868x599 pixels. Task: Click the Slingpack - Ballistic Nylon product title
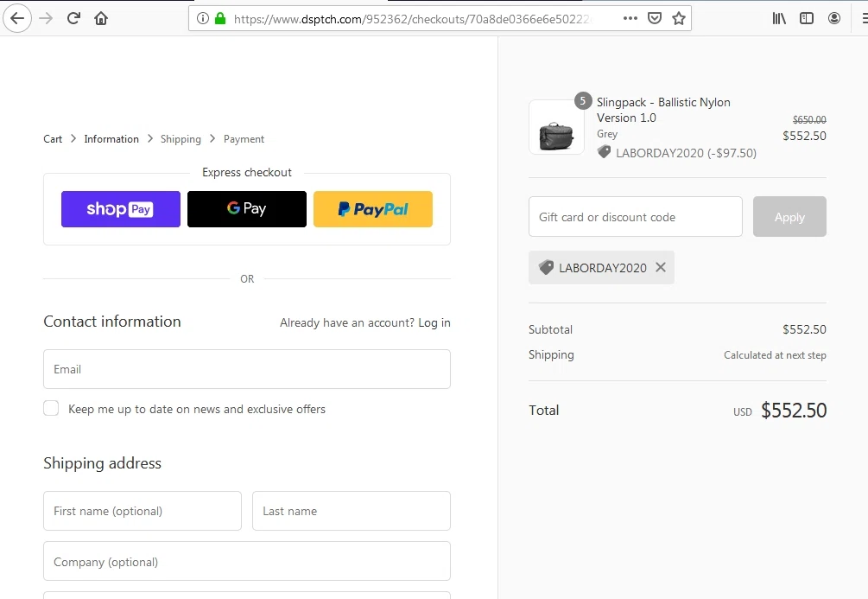click(663, 110)
